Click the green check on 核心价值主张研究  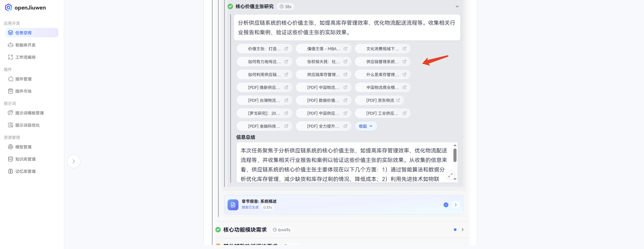coord(230,6)
